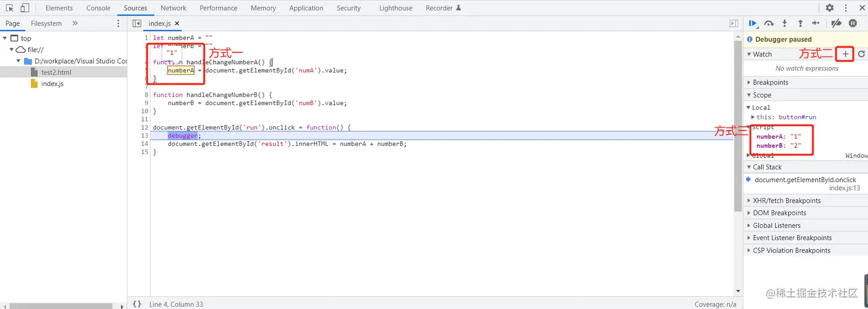Switch to the Console tab
The height and width of the screenshot is (309, 868).
98,8
